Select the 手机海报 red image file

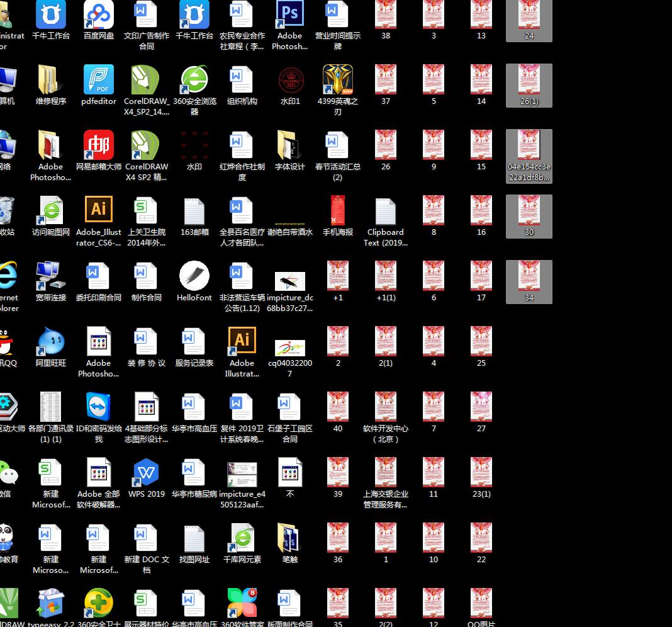(338, 211)
